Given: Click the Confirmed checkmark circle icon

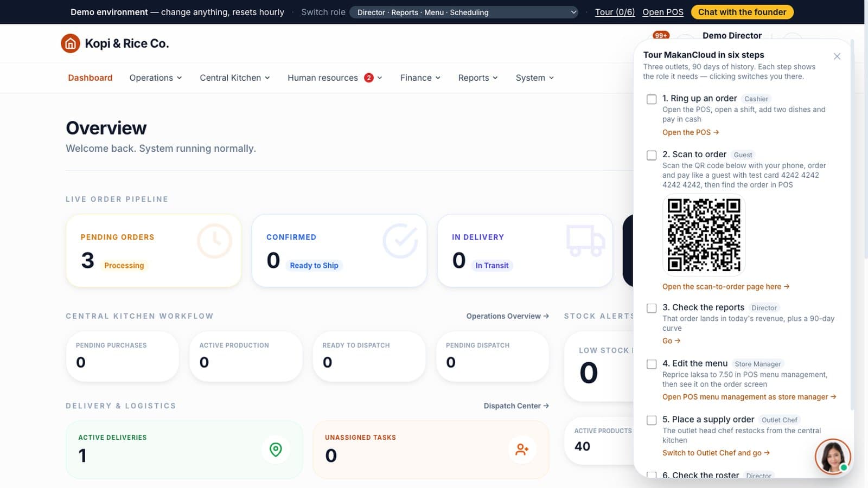Looking at the screenshot, I should [x=400, y=241].
